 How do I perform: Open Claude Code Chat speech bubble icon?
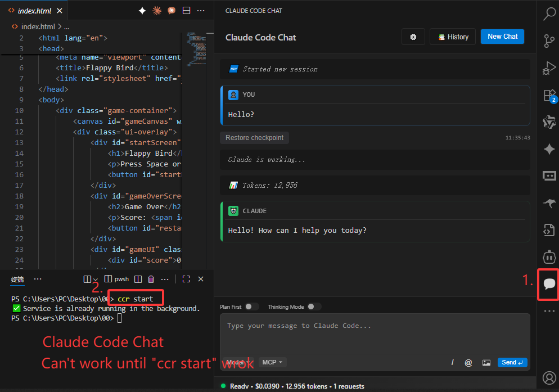(549, 283)
